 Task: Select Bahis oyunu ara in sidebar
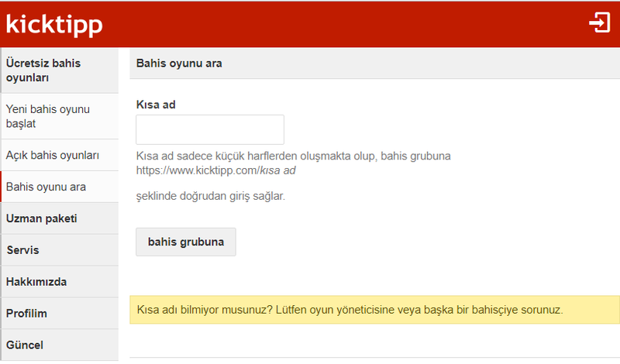60,187
